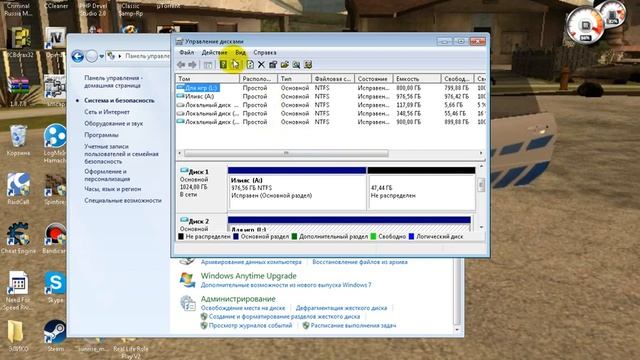Click the disk pane scroll-down arrow
The width and height of the screenshot is (640, 360).
point(482,227)
